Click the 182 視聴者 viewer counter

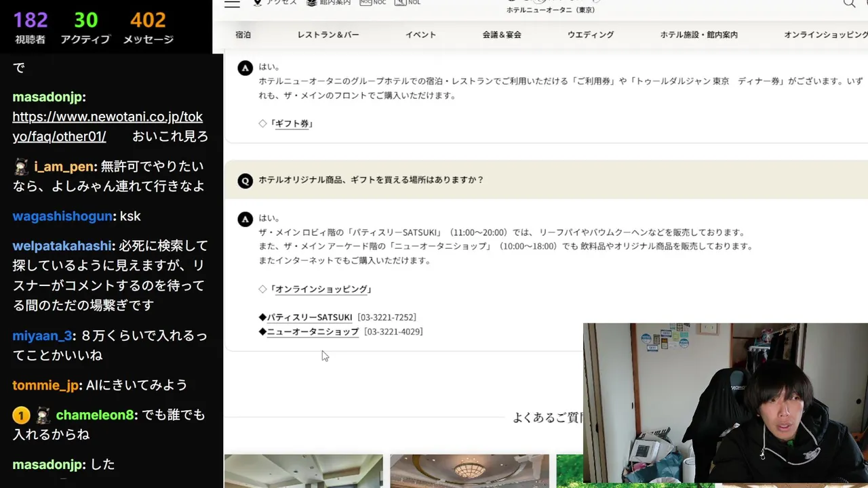[31, 27]
